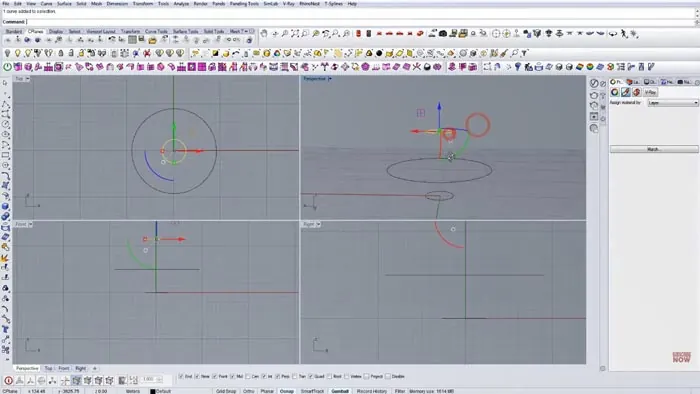Image resolution: width=700 pixels, height=394 pixels.
Task: Click the Match button in material panel
Action: tap(654, 149)
